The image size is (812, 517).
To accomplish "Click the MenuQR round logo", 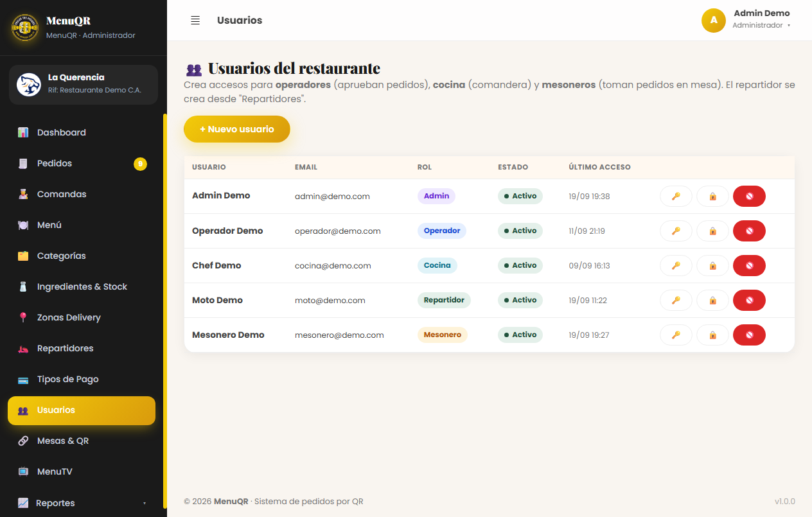I will coord(25,28).
